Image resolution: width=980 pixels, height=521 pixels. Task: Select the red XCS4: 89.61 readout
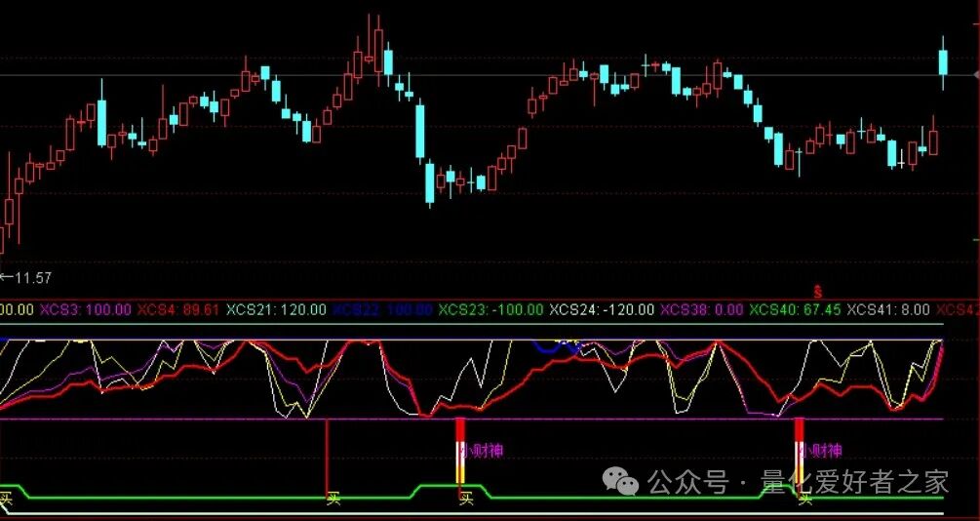tap(178, 309)
